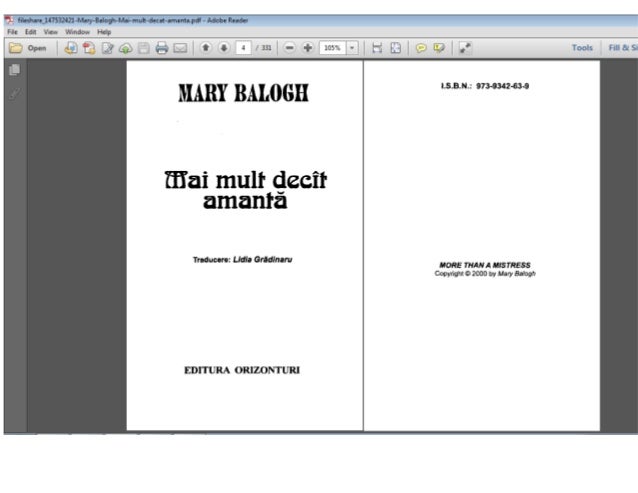
Task: Click the total page count 331
Action: 264,48
